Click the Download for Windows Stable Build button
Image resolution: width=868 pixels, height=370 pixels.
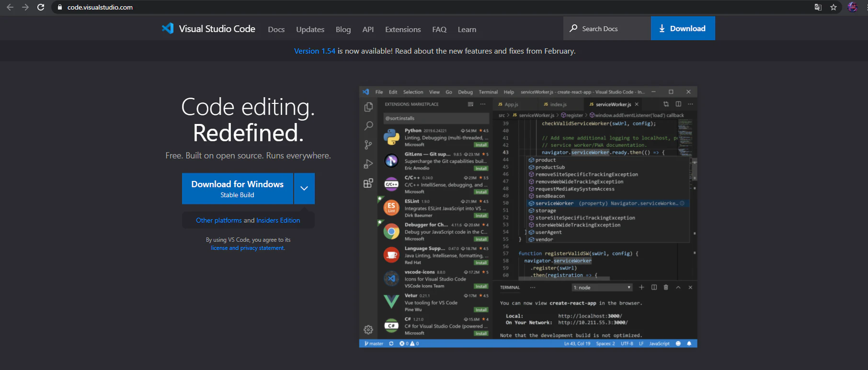(238, 189)
